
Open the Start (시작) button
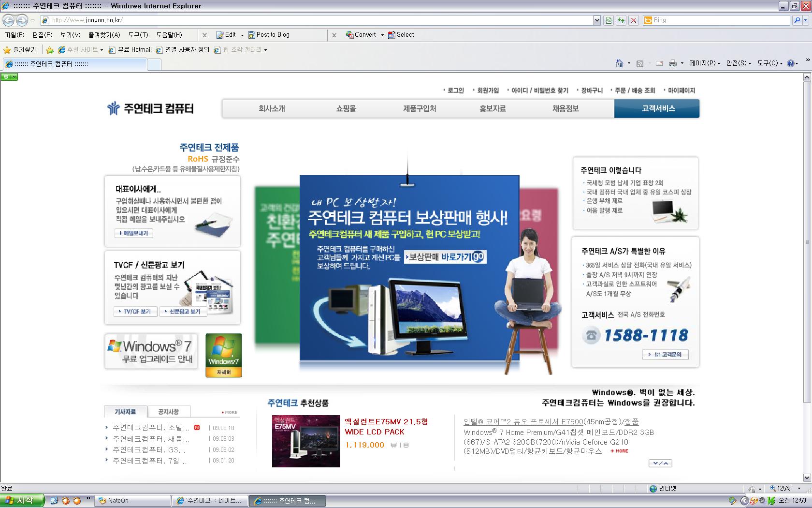tap(22, 501)
